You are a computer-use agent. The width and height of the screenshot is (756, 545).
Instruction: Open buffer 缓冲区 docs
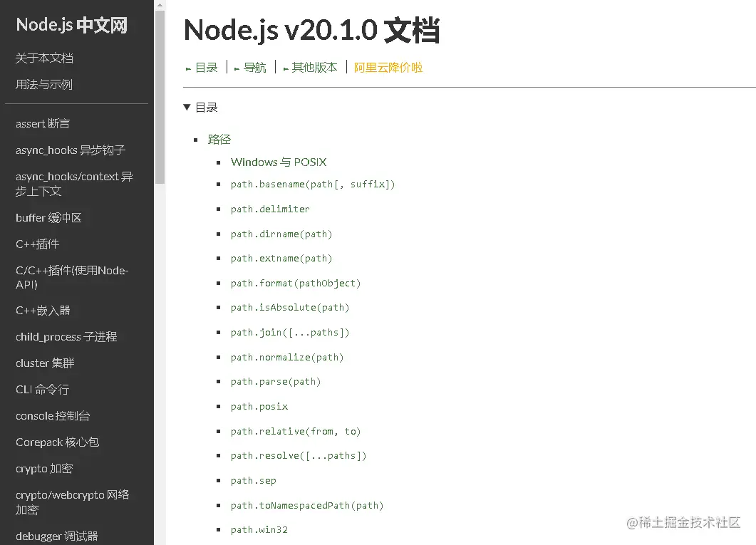(x=48, y=217)
